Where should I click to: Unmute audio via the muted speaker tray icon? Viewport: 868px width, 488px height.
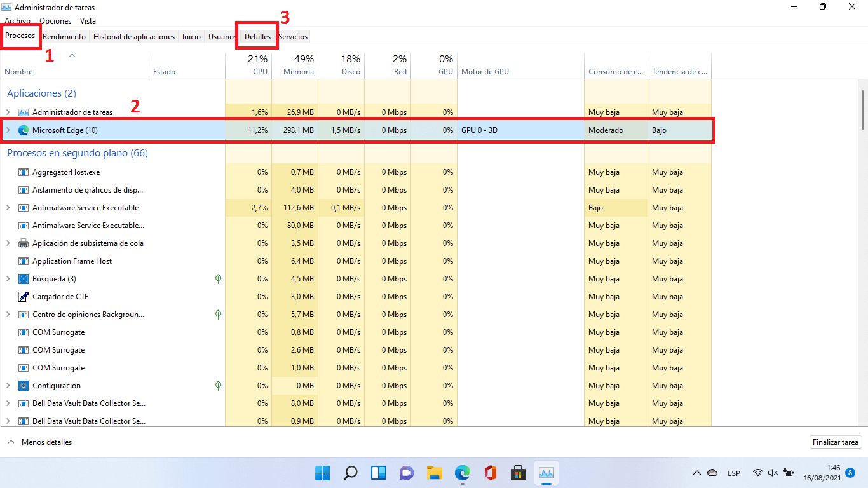coord(773,473)
